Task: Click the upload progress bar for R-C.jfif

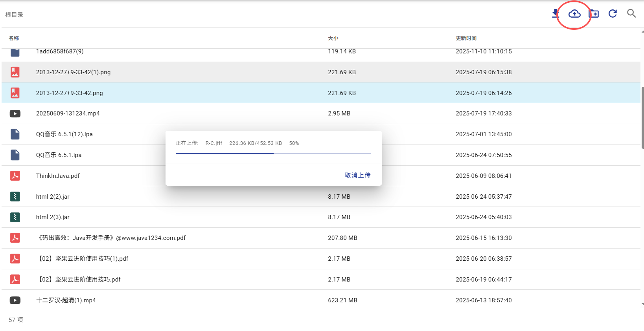Action: (x=273, y=154)
